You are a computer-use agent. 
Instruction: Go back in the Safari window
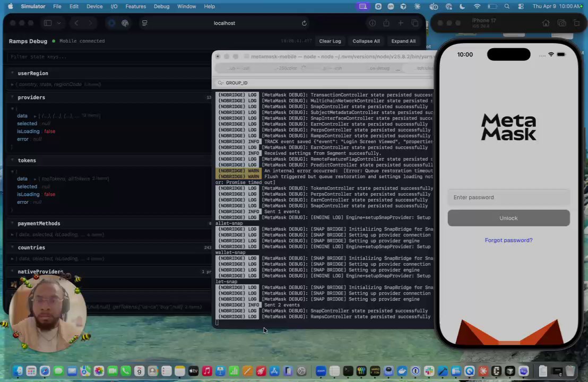(x=76, y=23)
